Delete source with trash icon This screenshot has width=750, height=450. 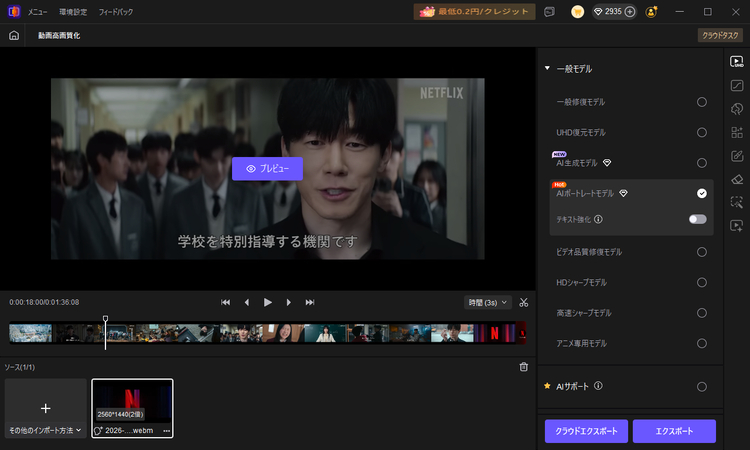pyautogui.click(x=524, y=367)
